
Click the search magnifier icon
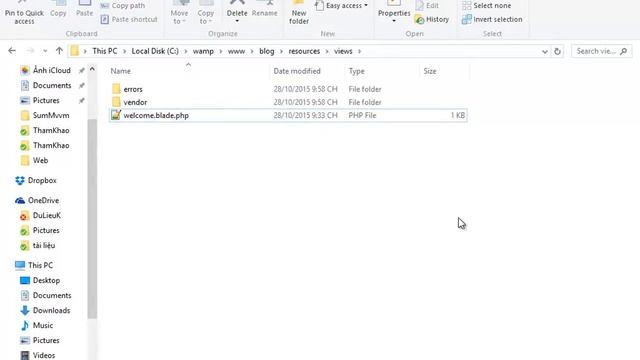click(623, 51)
